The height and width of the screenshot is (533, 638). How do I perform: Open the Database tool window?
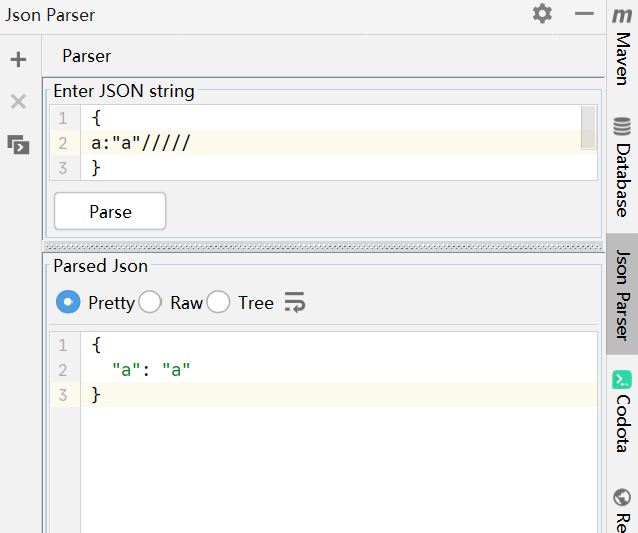pyautogui.click(x=622, y=180)
